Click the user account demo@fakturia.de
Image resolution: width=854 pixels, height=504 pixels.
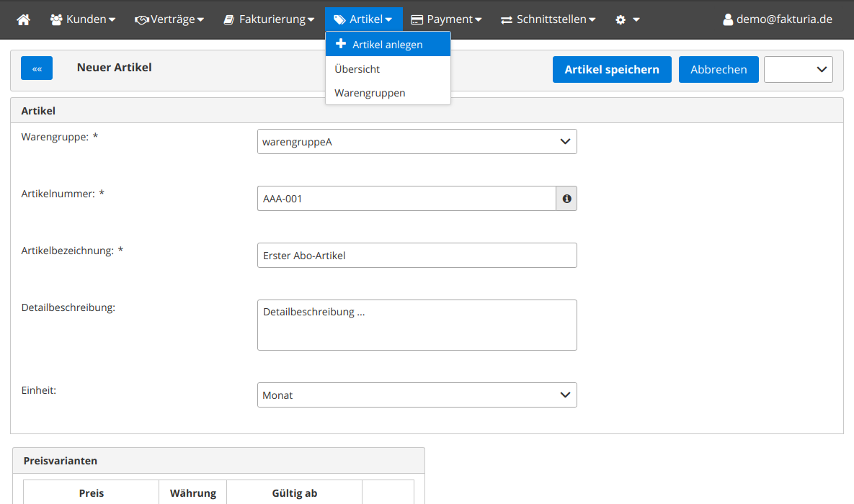[778, 19]
